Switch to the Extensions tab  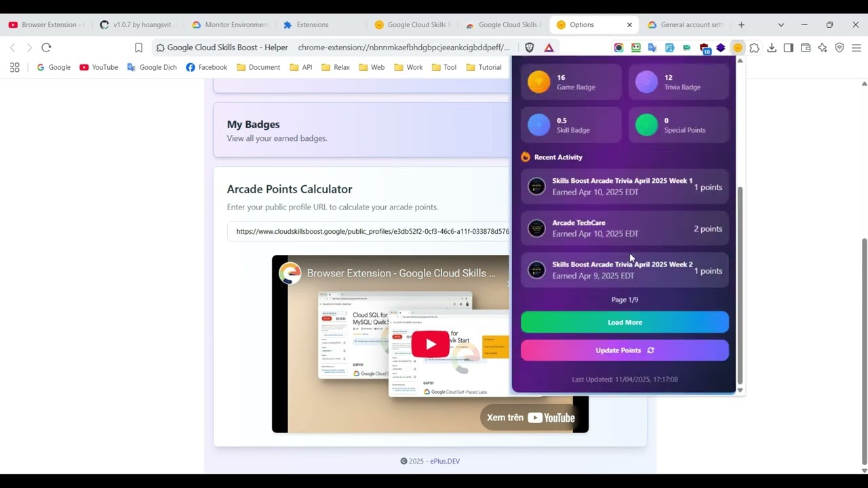321,24
